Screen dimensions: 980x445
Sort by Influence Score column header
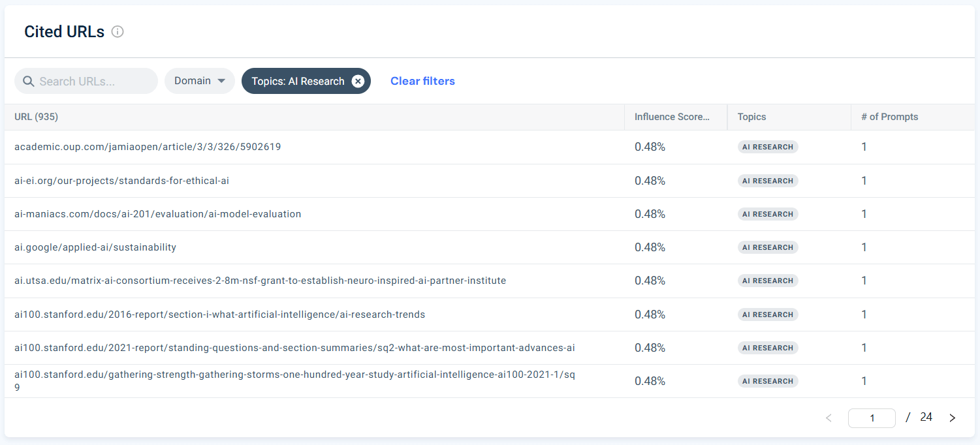pyautogui.click(x=671, y=117)
